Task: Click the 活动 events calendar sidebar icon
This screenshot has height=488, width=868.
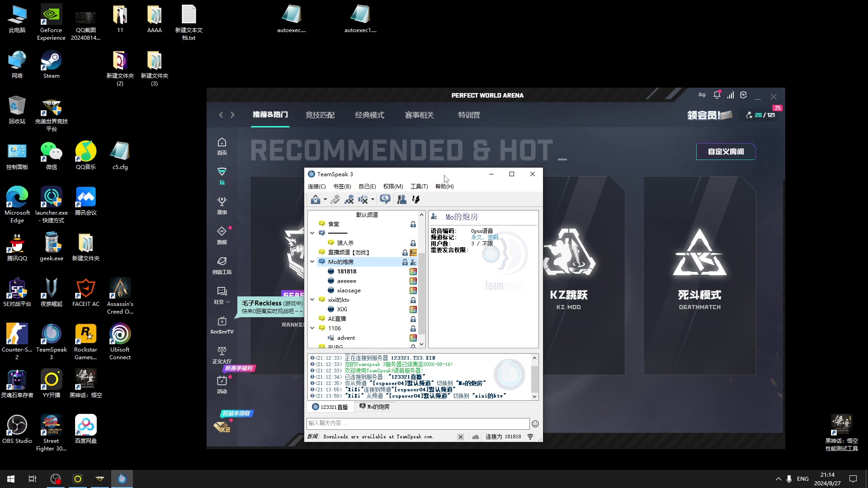Action: [222, 385]
